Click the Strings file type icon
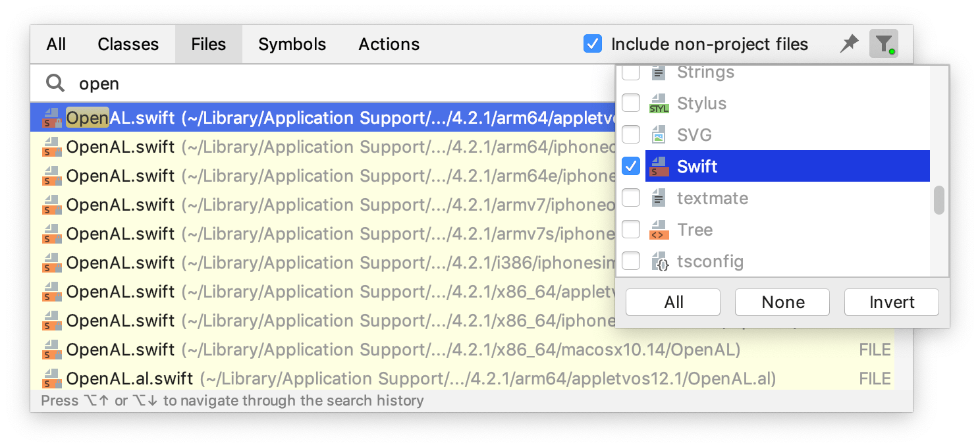 click(658, 72)
